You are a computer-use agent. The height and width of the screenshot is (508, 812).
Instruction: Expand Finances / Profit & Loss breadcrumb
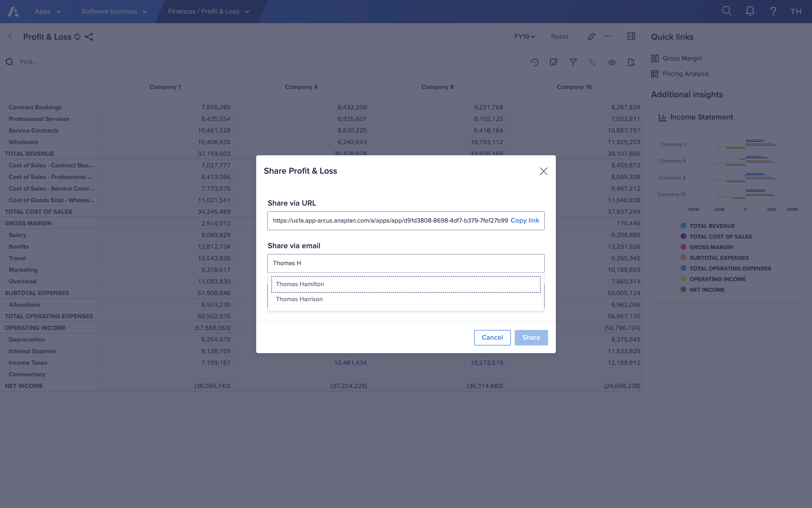208,11
